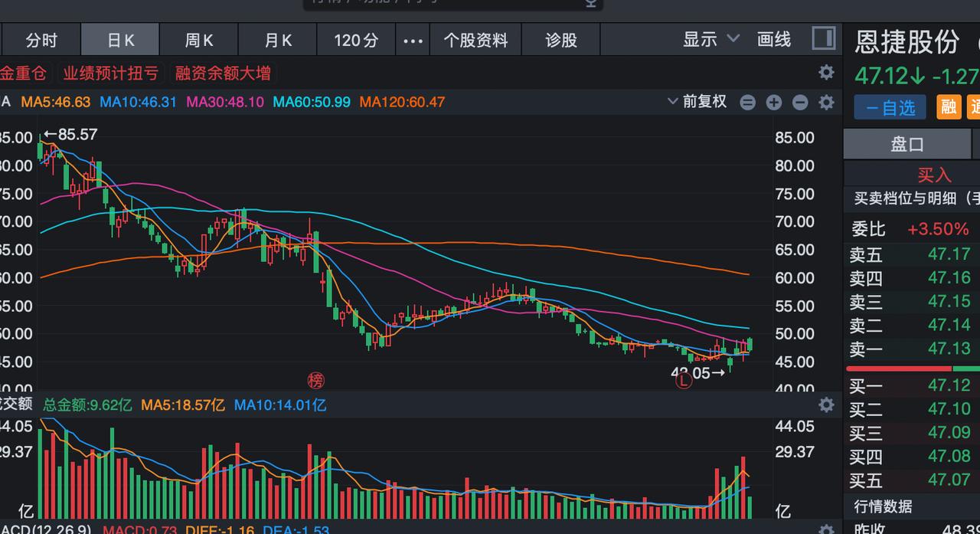Screen dimensions: 980x534
Task: Expand the 显示 dropdown
Action: tap(711, 39)
